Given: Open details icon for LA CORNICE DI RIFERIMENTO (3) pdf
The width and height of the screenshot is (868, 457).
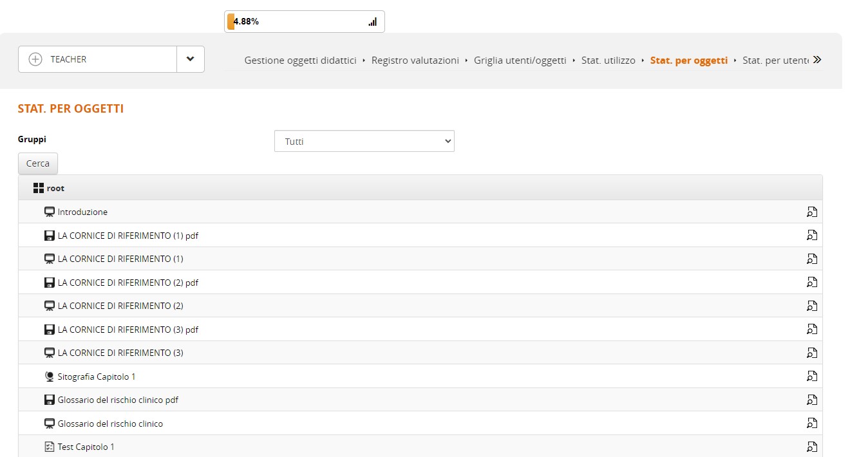Looking at the screenshot, I should (x=812, y=330).
